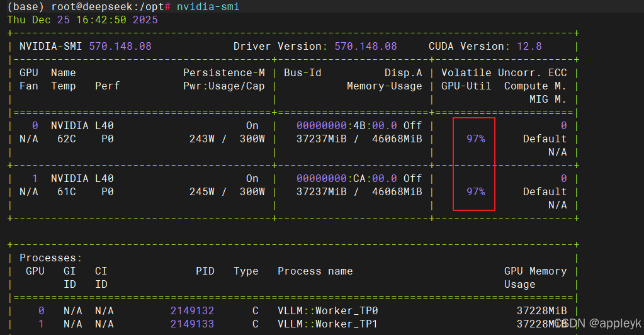Click the 97% utilization for GPU 1
This screenshot has height=335, width=644.
click(476, 191)
